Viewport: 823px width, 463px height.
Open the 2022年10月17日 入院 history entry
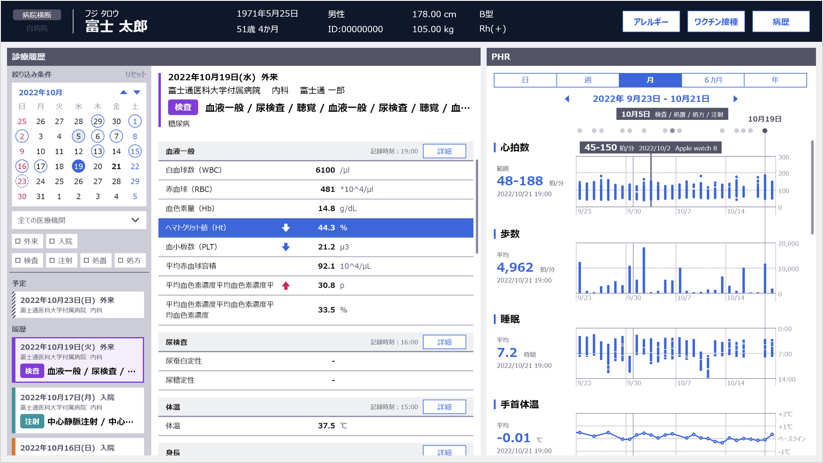(78, 409)
